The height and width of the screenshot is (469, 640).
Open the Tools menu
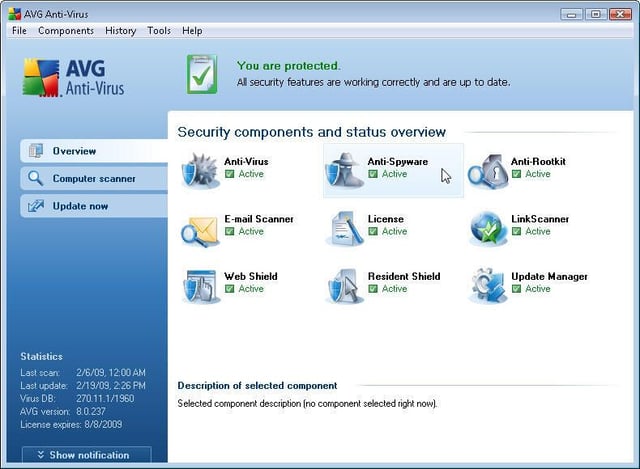[x=159, y=31]
